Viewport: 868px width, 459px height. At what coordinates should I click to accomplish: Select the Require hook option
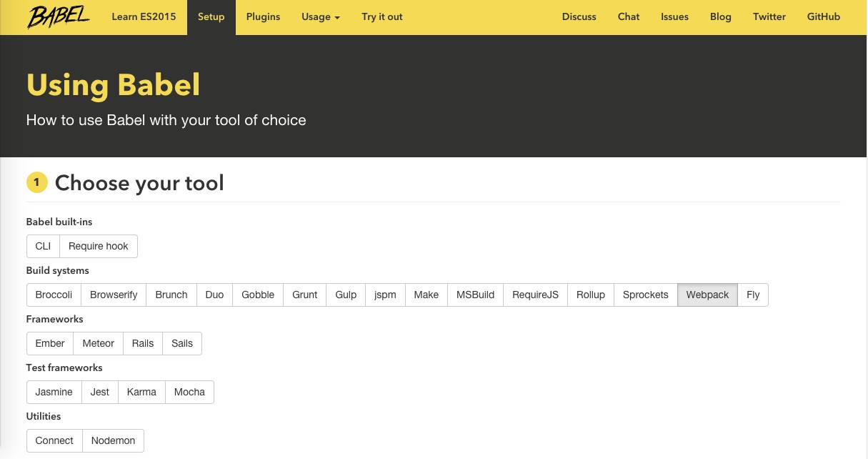tap(99, 246)
